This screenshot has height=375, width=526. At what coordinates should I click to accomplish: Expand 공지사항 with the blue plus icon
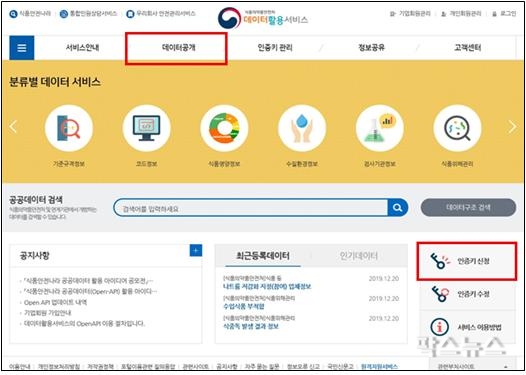196,250
